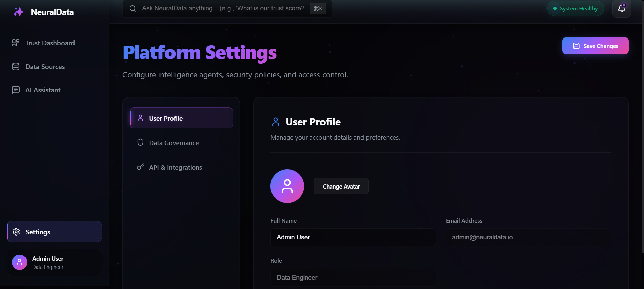Click the search magnifier icon
The width and height of the screenshot is (644, 289).
click(133, 8)
